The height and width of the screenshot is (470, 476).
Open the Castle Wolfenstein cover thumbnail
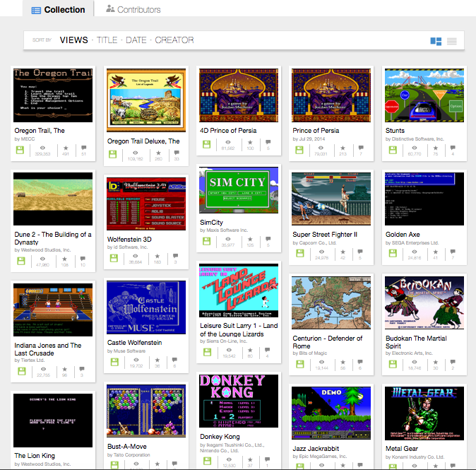click(146, 307)
